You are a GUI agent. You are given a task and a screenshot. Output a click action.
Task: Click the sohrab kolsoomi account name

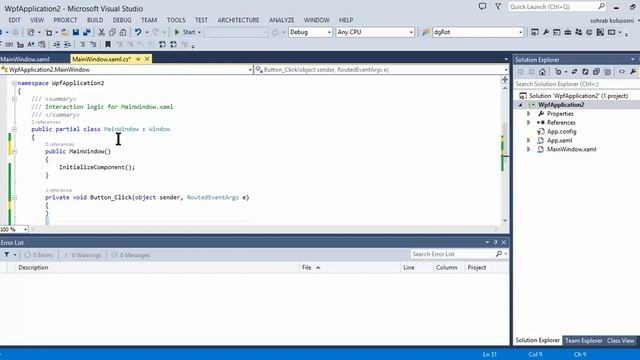click(x=611, y=20)
